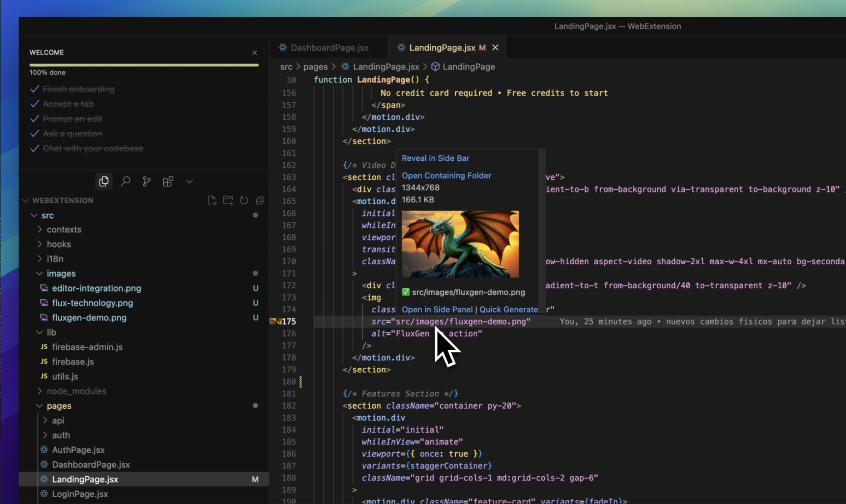This screenshot has height=504, width=846.
Task: Close the LandingPage.jsx tab
Action: pyautogui.click(x=495, y=48)
